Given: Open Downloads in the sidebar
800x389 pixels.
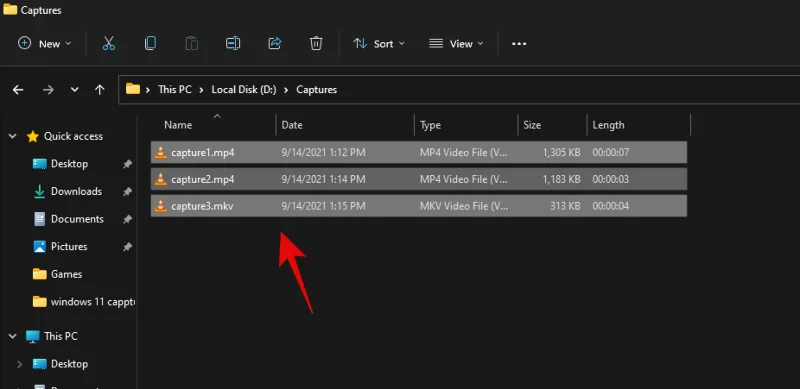Looking at the screenshot, I should click(x=77, y=191).
